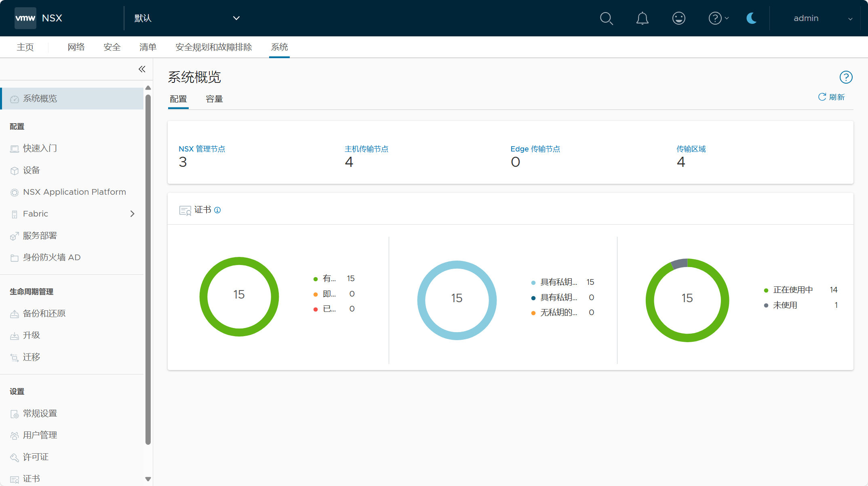Viewport: 868px width, 486px height.
Task: Expand the Fabric submenu arrow
Action: 132,214
